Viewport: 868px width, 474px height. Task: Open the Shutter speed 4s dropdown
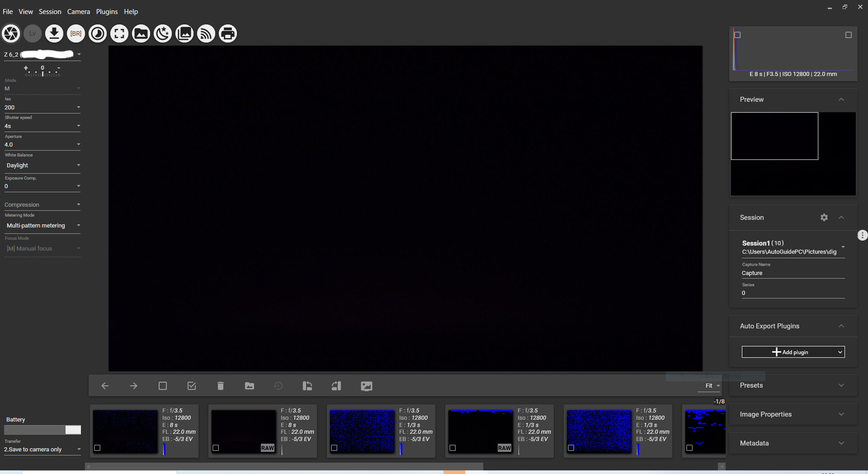pos(42,126)
